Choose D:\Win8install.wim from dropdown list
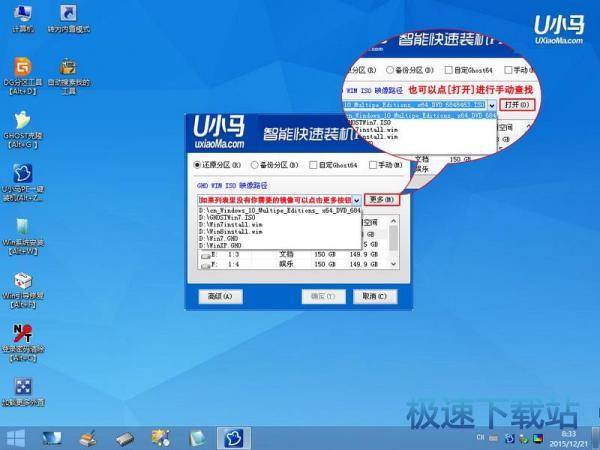600x450 pixels. (280, 232)
